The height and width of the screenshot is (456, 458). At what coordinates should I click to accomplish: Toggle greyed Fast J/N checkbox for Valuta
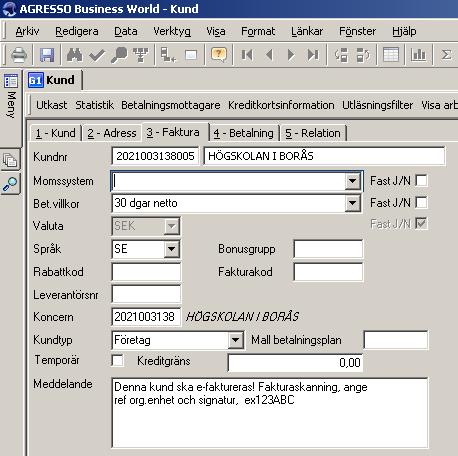[422, 224]
